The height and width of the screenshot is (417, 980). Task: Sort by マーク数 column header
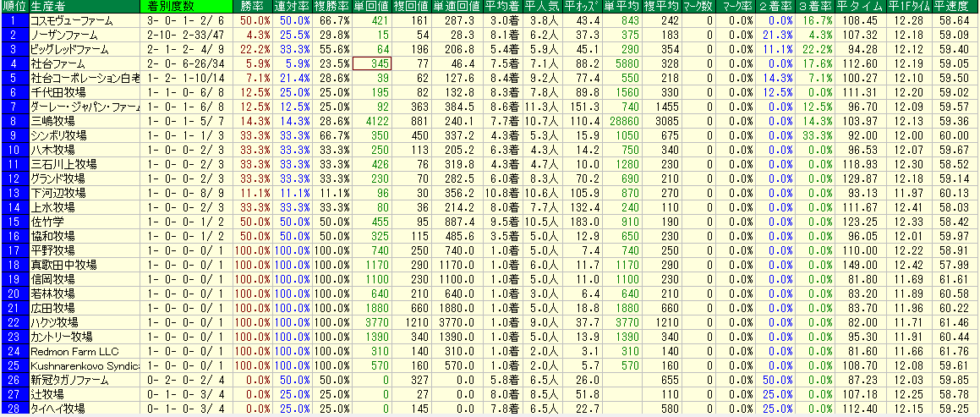[698, 7]
